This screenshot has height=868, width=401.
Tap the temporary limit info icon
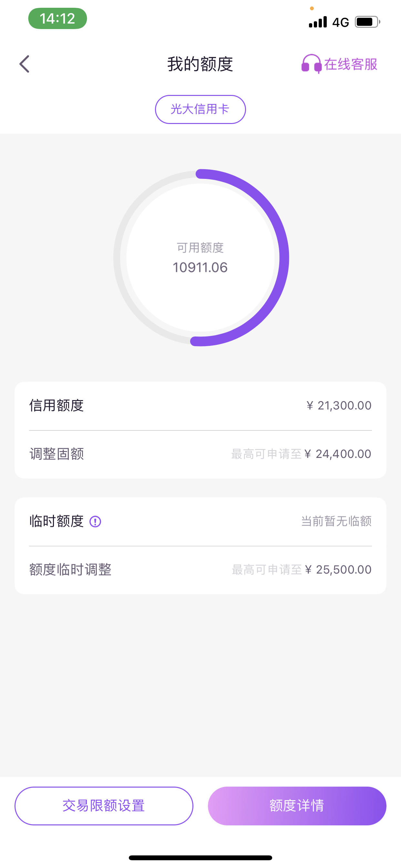coord(95,522)
